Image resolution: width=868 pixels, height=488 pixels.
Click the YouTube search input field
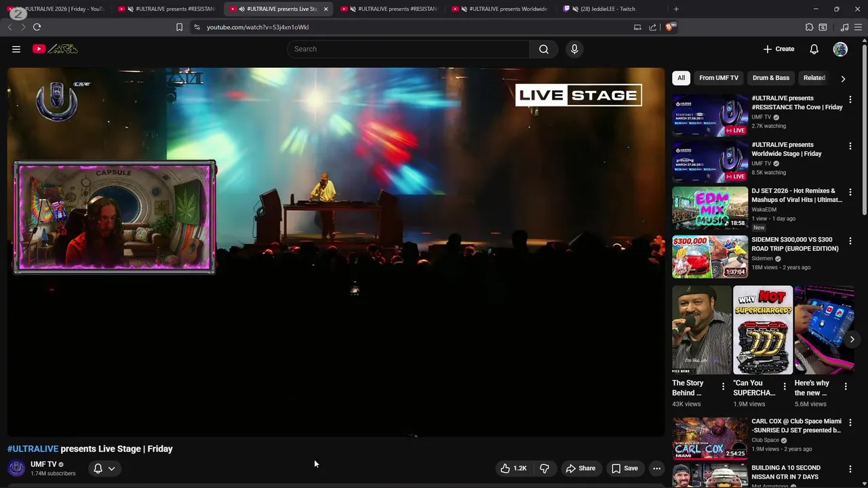point(409,49)
